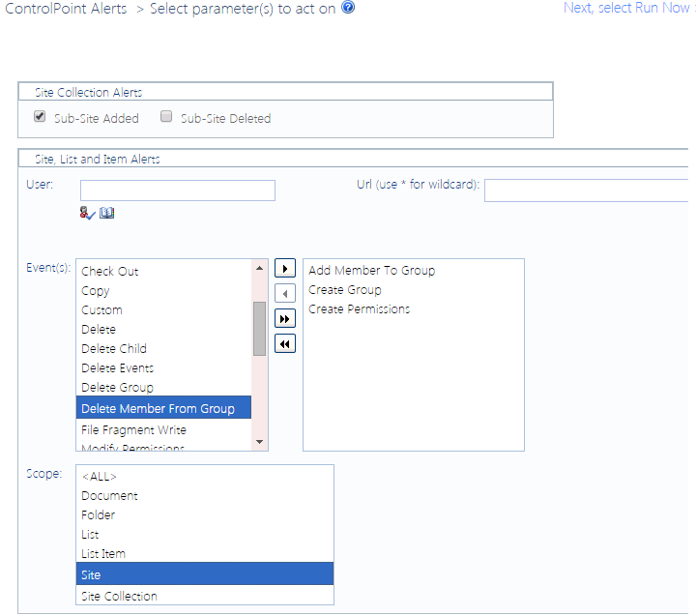Select 'Custom' event
Image resolution: width=696 pixels, height=616 pixels.
tap(163, 310)
